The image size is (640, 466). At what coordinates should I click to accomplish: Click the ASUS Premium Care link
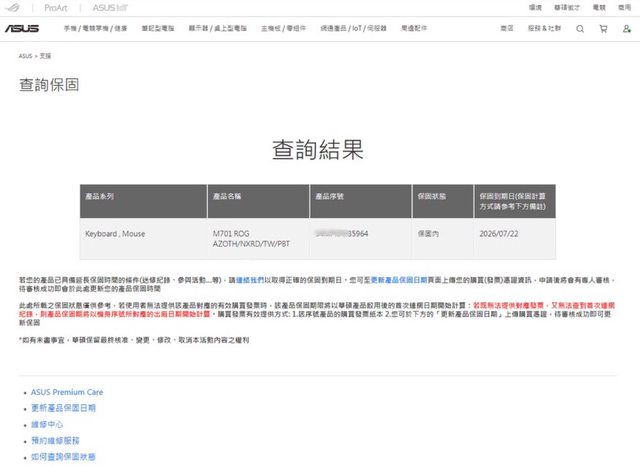click(x=68, y=392)
